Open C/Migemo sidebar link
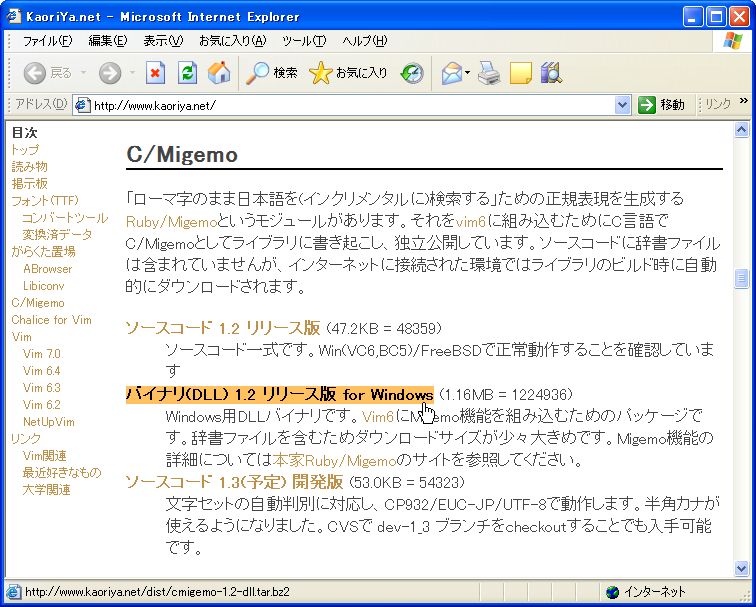 (38, 303)
